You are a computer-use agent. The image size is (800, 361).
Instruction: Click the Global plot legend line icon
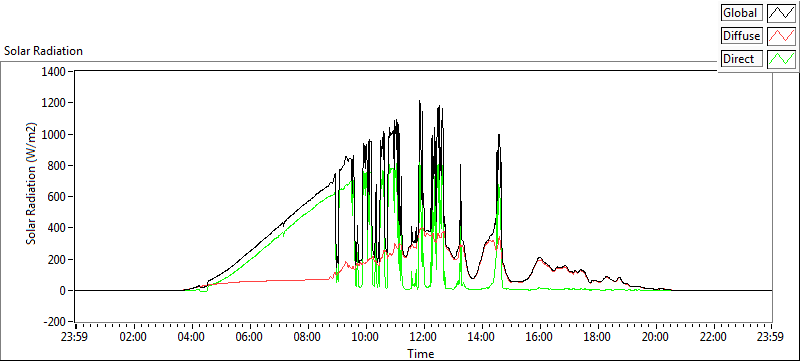tap(781, 13)
